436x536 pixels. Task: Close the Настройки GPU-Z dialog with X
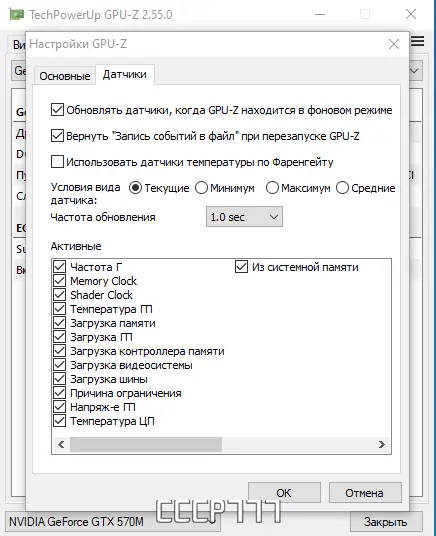[x=394, y=44]
